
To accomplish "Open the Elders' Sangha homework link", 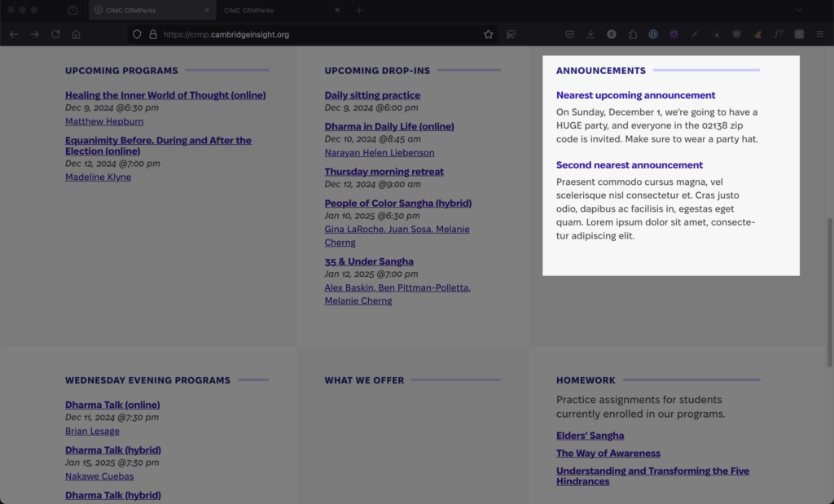I will click(x=590, y=436).
